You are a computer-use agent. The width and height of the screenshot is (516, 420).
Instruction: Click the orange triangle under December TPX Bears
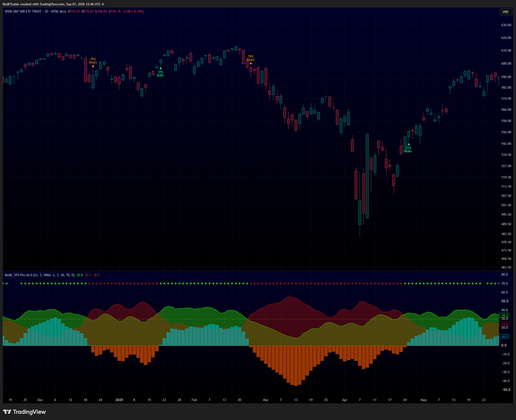click(93, 67)
